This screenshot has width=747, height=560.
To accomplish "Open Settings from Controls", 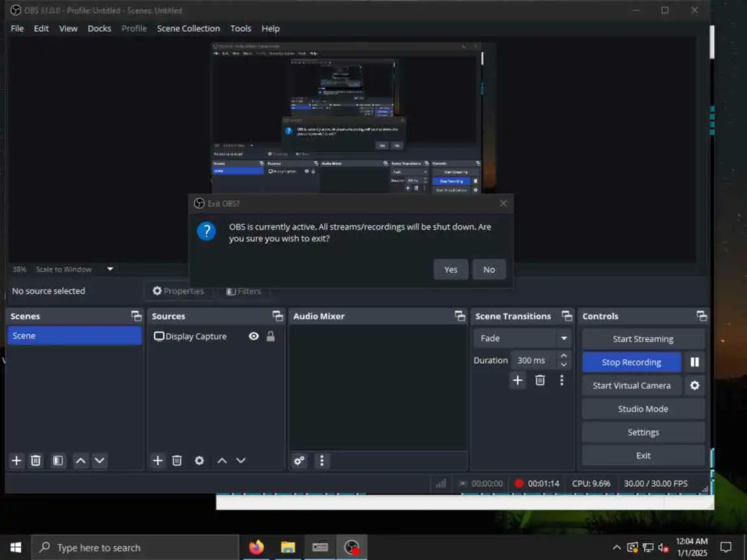I will coord(643,432).
